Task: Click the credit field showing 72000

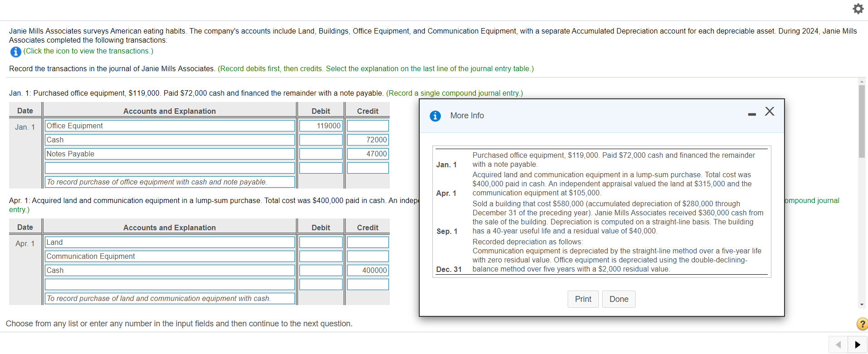Action: [x=368, y=140]
